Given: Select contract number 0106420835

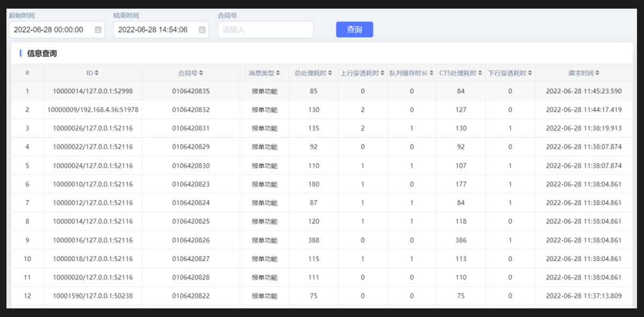Looking at the screenshot, I should [191, 91].
